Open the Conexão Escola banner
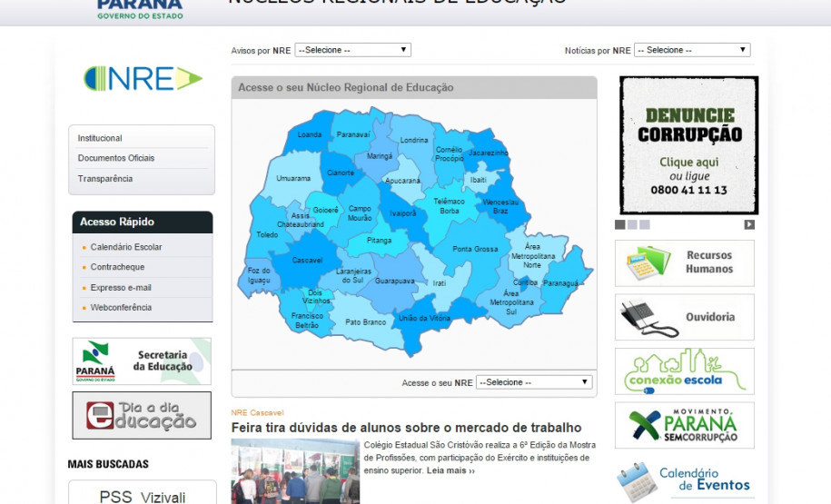 click(684, 371)
